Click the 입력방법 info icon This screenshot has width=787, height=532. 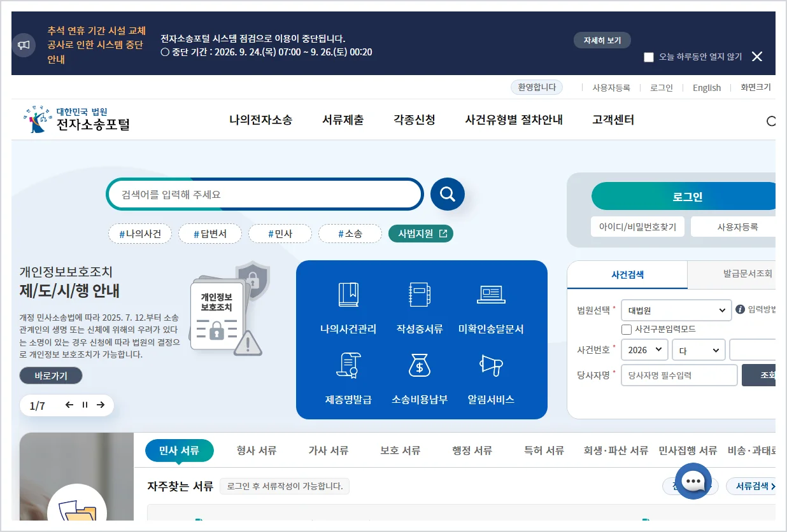(x=741, y=309)
